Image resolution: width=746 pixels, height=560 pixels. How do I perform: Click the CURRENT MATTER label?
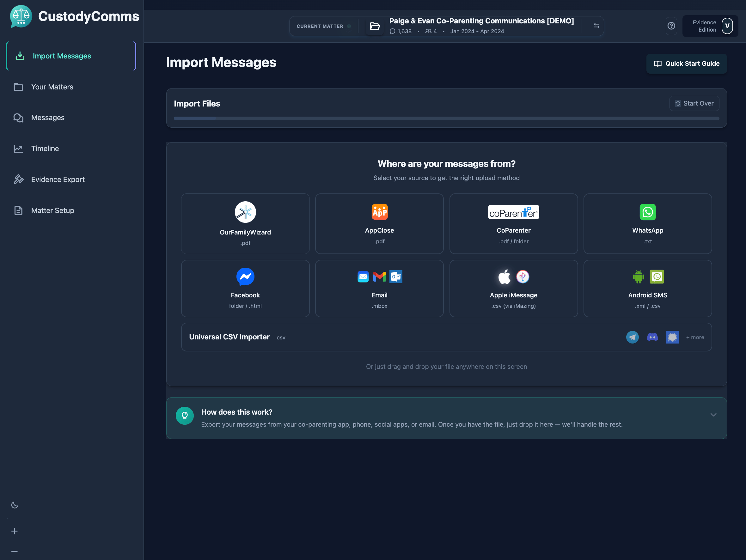click(320, 26)
